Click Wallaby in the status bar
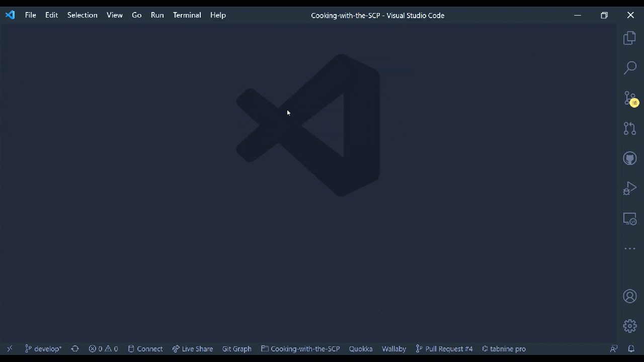Image resolution: width=644 pixels, height=362 pixels. tap(394, 348)
